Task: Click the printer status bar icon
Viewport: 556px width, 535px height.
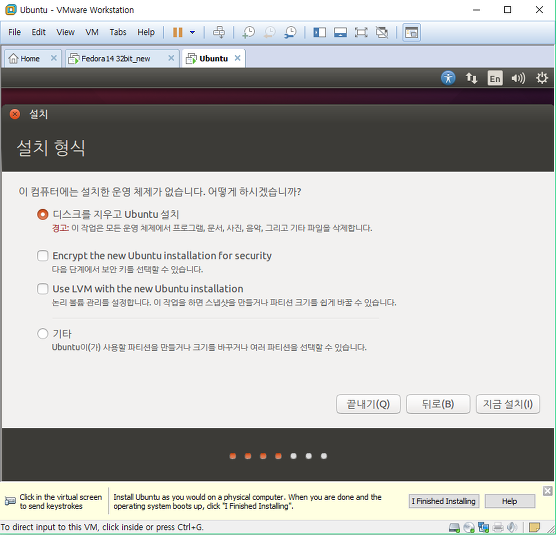Action: [498, 528]
